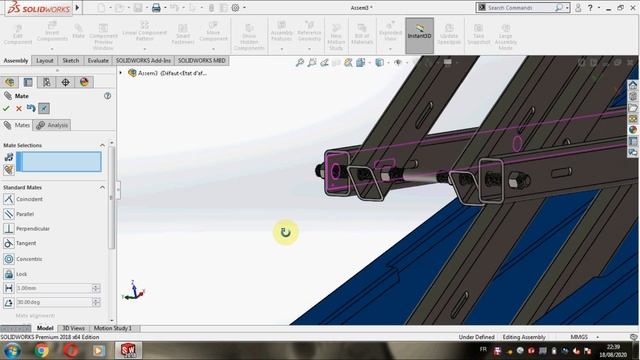This screenshot has height=360, width=640.
Task: Collapse the Standard Mates section
Action: click(x=102, y=187)
